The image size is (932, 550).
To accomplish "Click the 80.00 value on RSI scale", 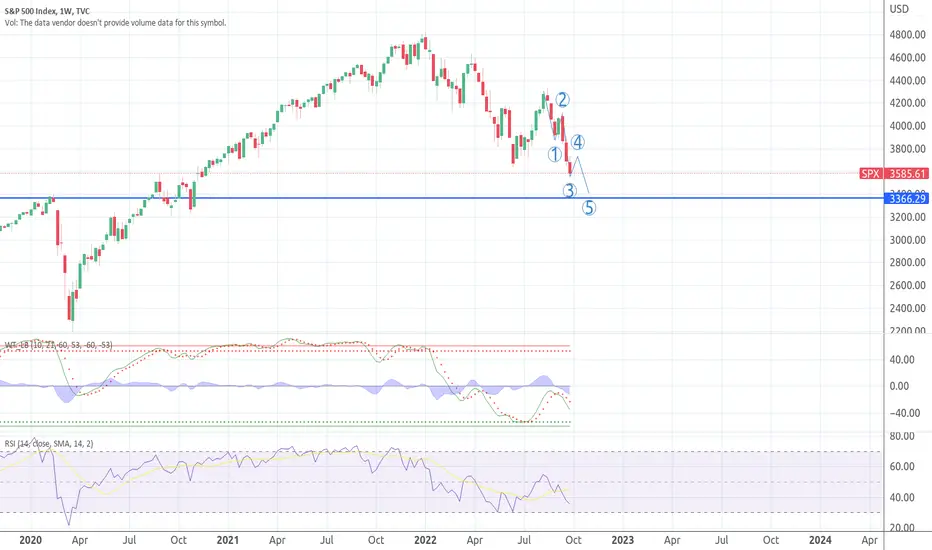I will 902,436.
